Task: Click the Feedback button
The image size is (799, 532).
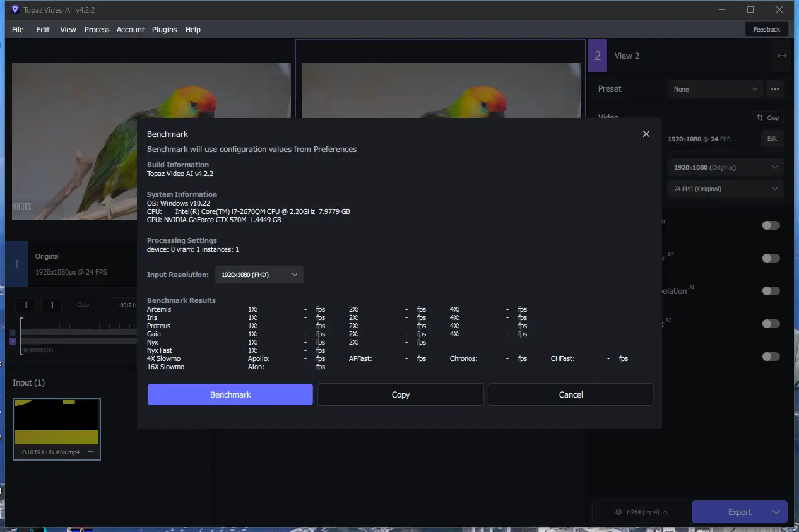Action: [x=767, y=29]
